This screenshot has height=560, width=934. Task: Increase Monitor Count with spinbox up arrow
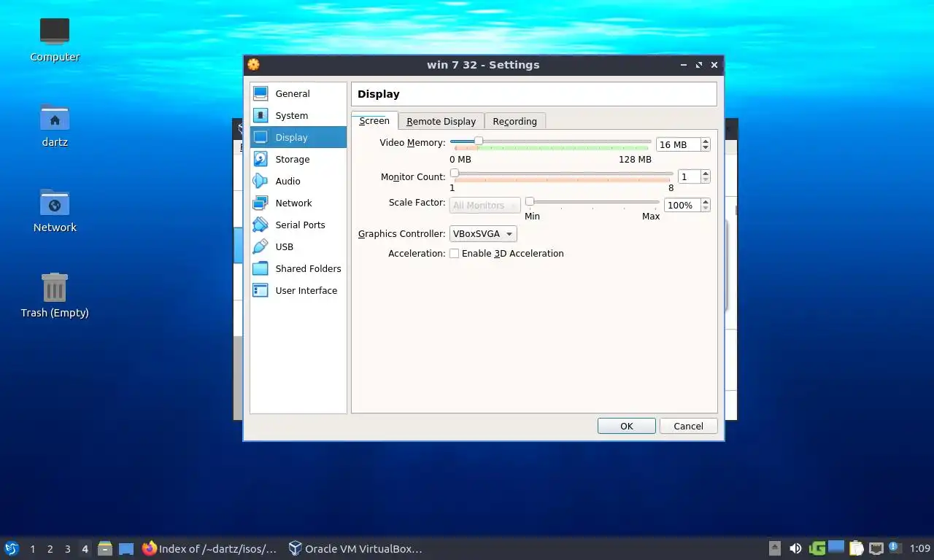[x=706, y=174]
